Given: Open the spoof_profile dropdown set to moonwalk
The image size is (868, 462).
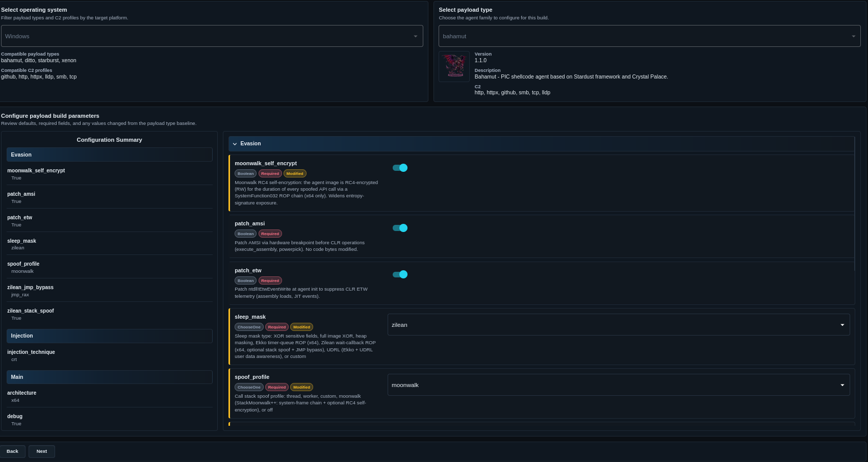Looking at the screenshot, I should click(x=619, y=385).
